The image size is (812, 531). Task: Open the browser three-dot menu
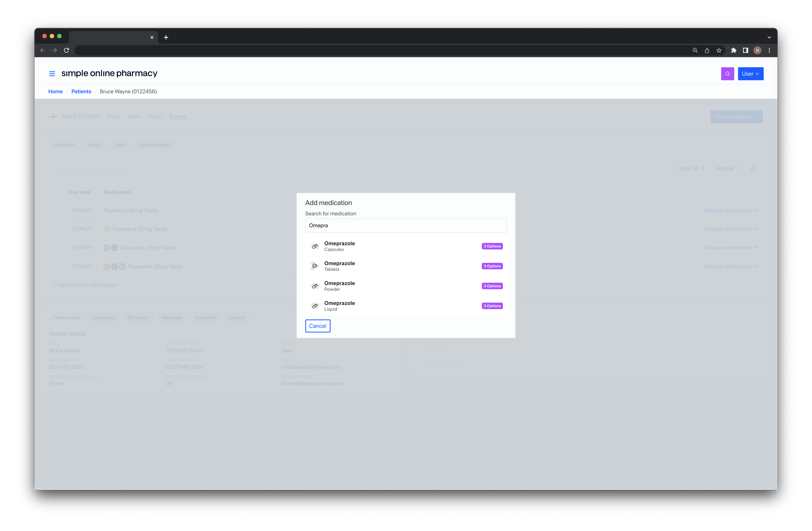[769, 51]
